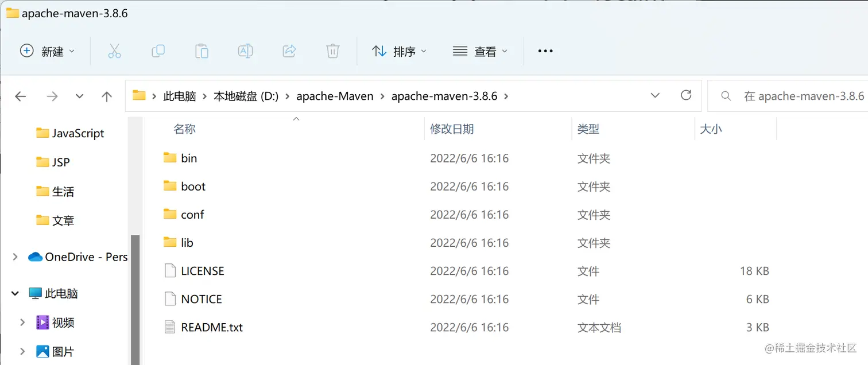The width and height of the screenshot is (868, 365).
Task: Click the Refresh button
Action: [x=685, y=95]
